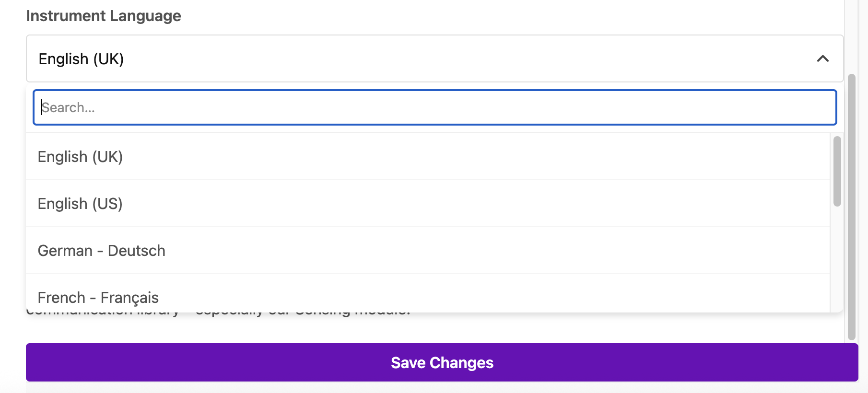The width and height of the screenshot is (868, 393).
Task: Pick the Deutsch entry in language list
Action: click(x=136, y=251)
